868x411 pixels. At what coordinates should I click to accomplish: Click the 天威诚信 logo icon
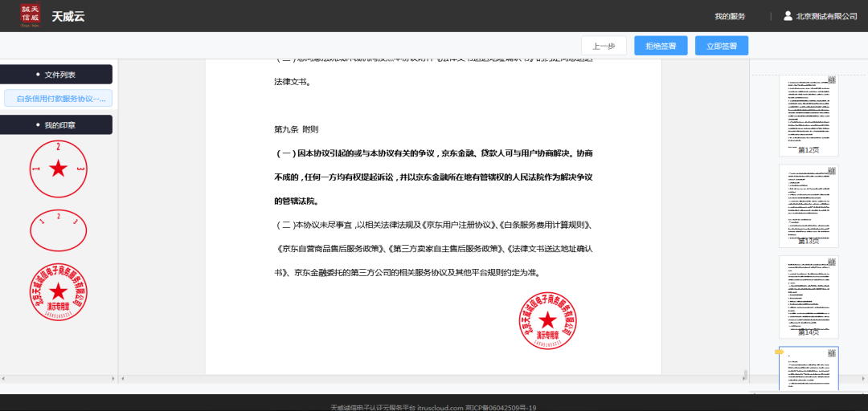pyautogui.click(x=30, y=17)
